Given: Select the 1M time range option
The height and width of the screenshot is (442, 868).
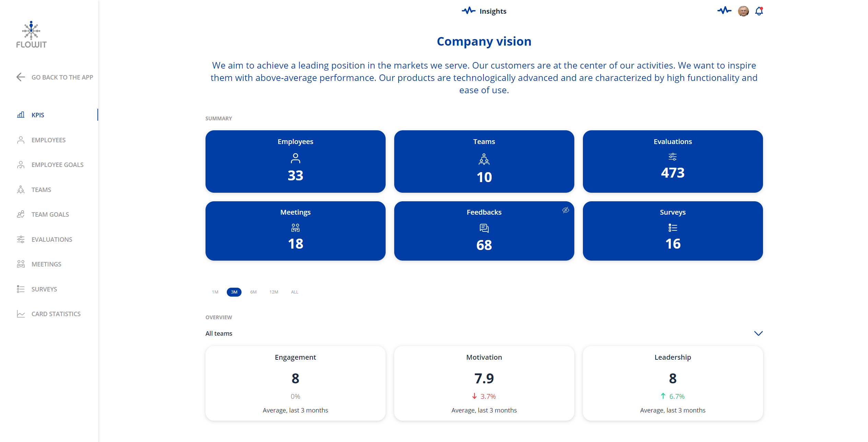Looking at the screenshot, I should pyautogui.click(x=215, y=292).
